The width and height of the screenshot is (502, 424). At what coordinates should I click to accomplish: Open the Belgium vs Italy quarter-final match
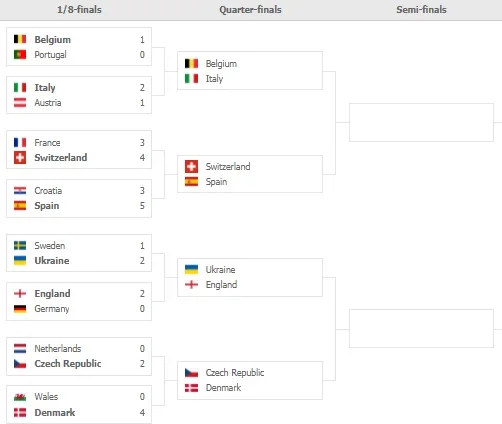tap(250, 71)
